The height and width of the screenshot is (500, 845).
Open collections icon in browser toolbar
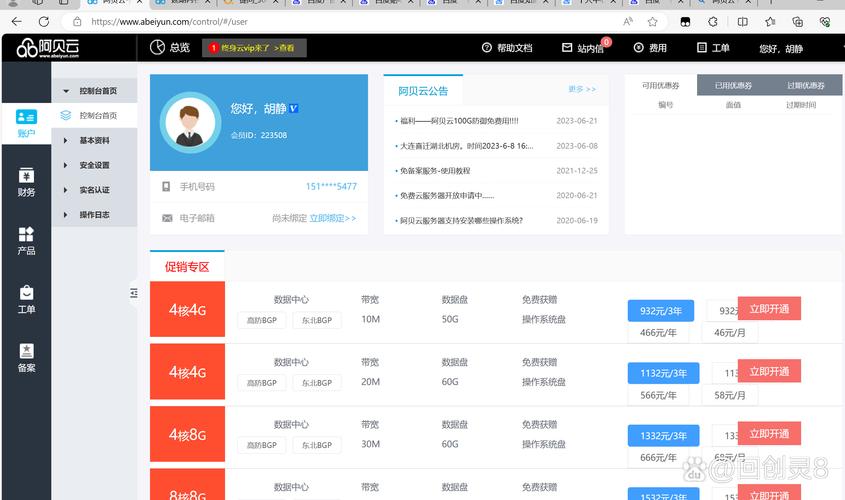pyautogui.click(x=798, y=22)
